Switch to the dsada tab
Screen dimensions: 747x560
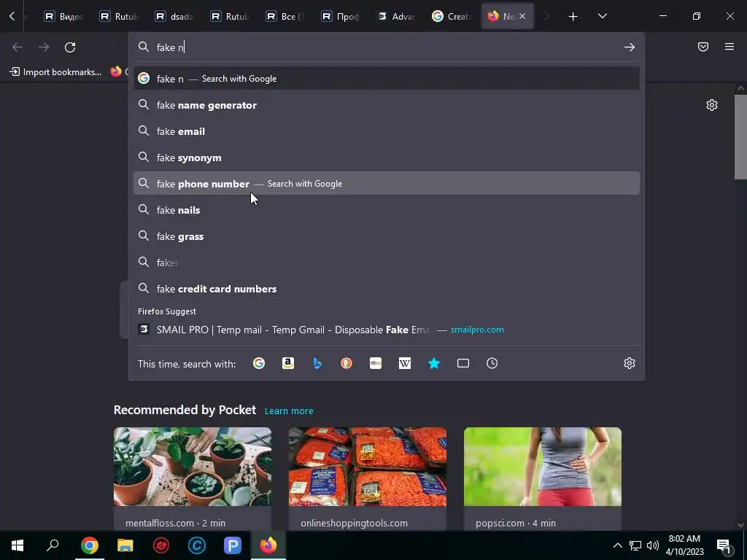[175, 17]
